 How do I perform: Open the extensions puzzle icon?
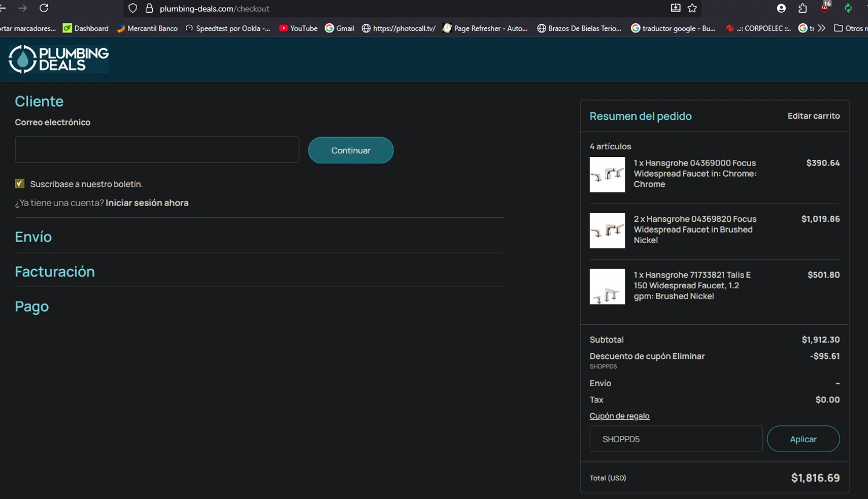803,8
